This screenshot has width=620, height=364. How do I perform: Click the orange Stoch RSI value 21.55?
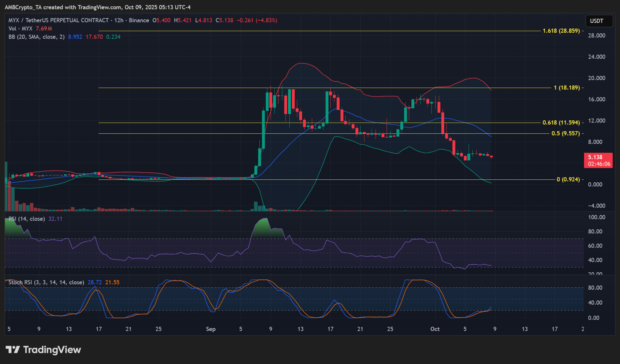112,282
